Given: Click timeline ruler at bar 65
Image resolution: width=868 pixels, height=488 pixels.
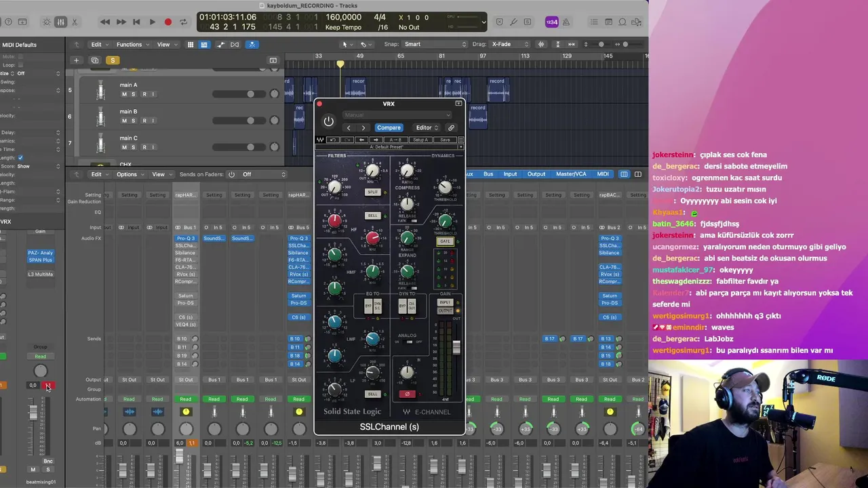Looking at the screenshot, I should (x=401, y=56).
